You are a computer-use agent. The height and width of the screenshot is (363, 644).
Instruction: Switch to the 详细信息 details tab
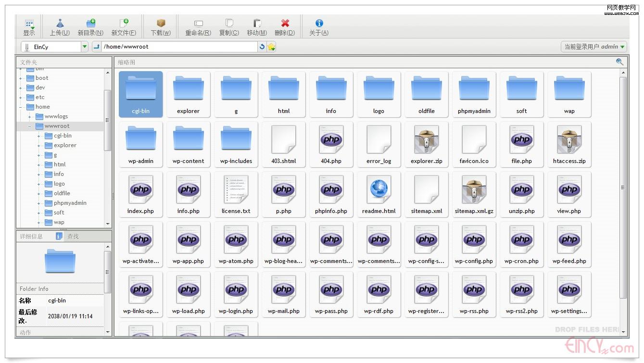31,236
